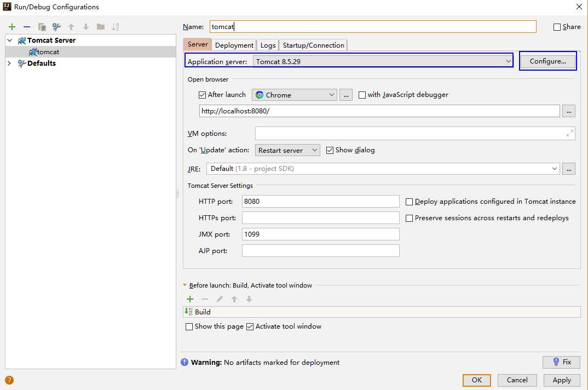Click JMX port field 1099
This screenshot has height=390, width=588.
point(321,234)
